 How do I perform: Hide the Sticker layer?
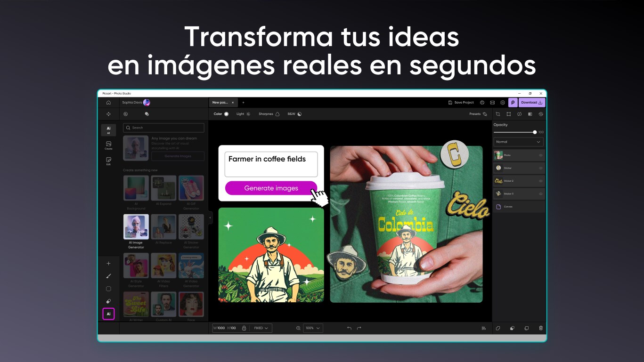click(540, 168)
